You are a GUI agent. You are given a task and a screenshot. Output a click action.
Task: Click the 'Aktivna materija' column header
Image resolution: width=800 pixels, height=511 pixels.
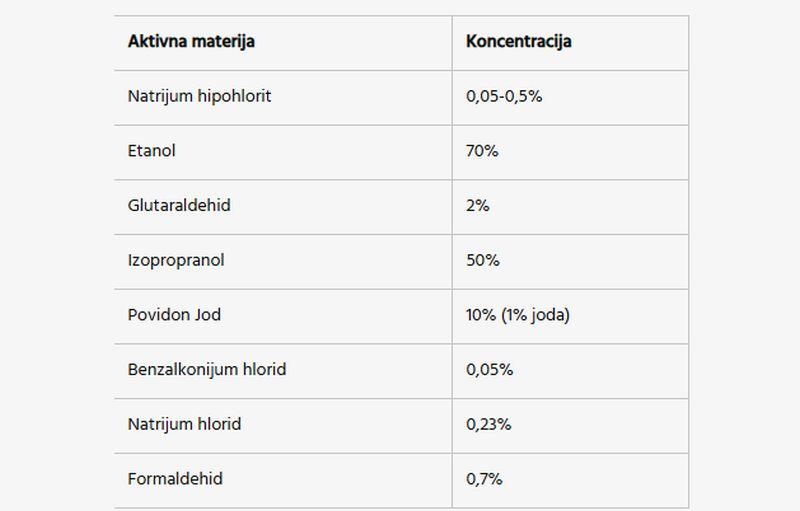pos(191,41)
